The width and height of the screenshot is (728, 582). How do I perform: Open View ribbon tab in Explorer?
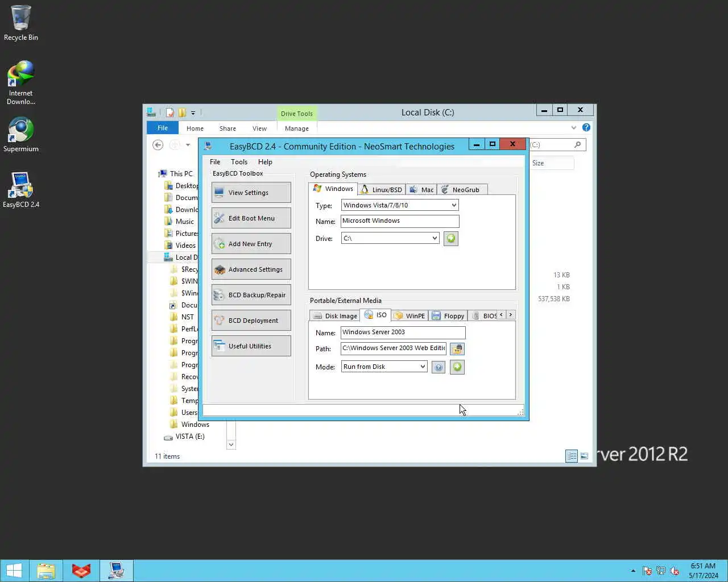point(259,128)
